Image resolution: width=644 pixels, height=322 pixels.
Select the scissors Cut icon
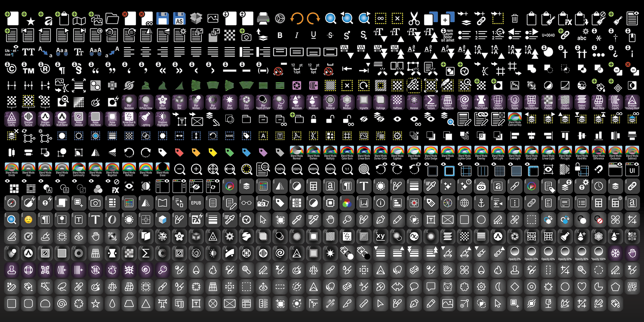point(414,18)
